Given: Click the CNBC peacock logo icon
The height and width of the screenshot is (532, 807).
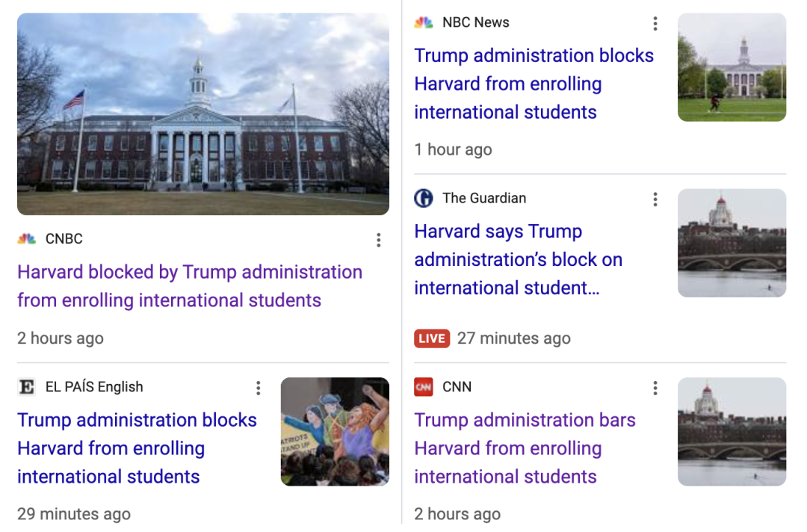Looking at the screenshot, I should click(27, 239).
